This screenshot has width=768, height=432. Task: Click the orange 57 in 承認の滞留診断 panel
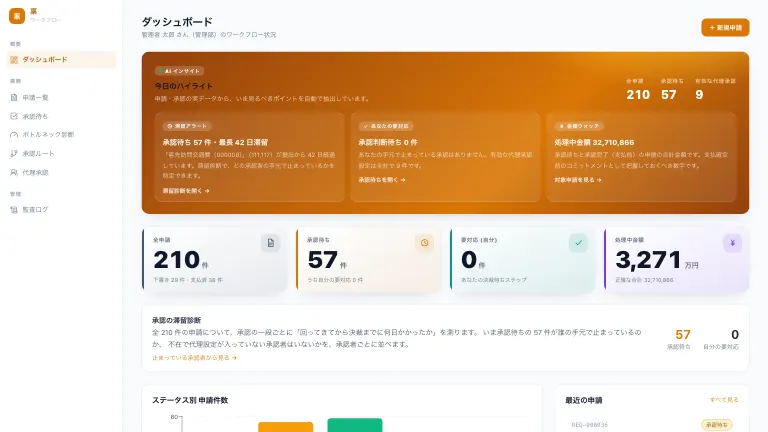tap(683, 335)
